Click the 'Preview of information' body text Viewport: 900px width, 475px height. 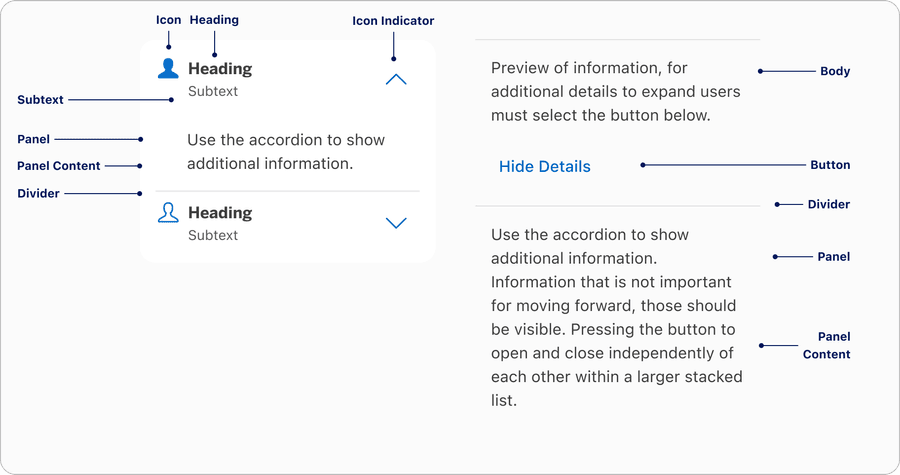click(x=615, y=92)
